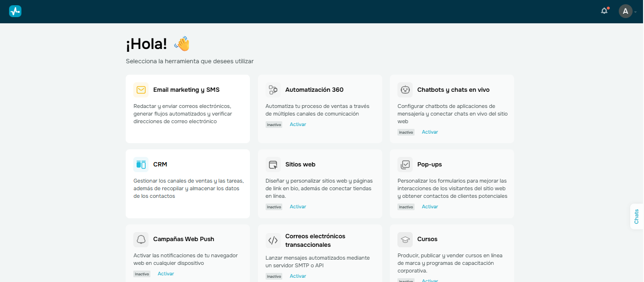Enable the Pop-ups service
This screenshot has height=282, width=644.
pyautogui.click(x=429, y=206)
